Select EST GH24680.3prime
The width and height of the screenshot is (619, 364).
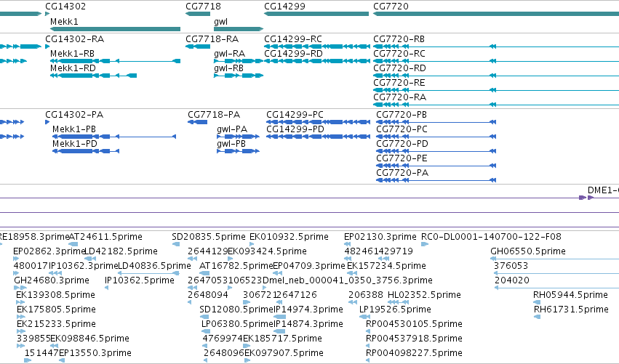pos(52,280)
